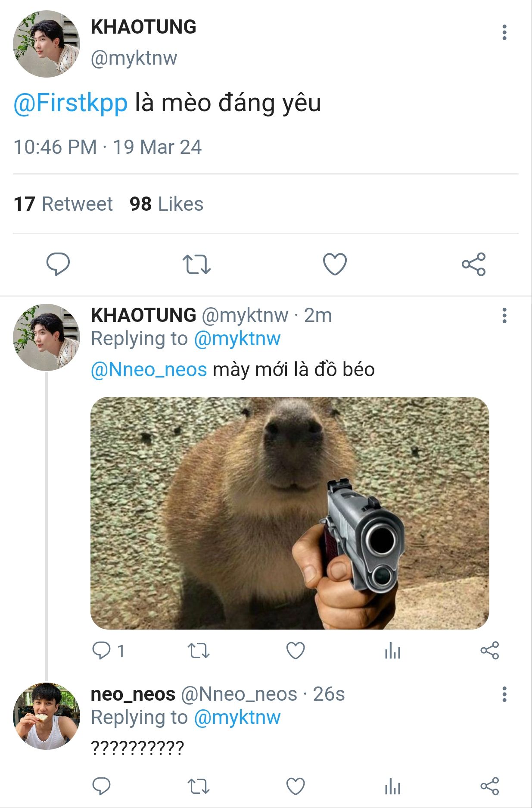
Task: Like the main tweet with heart icon
Action: 335,264
